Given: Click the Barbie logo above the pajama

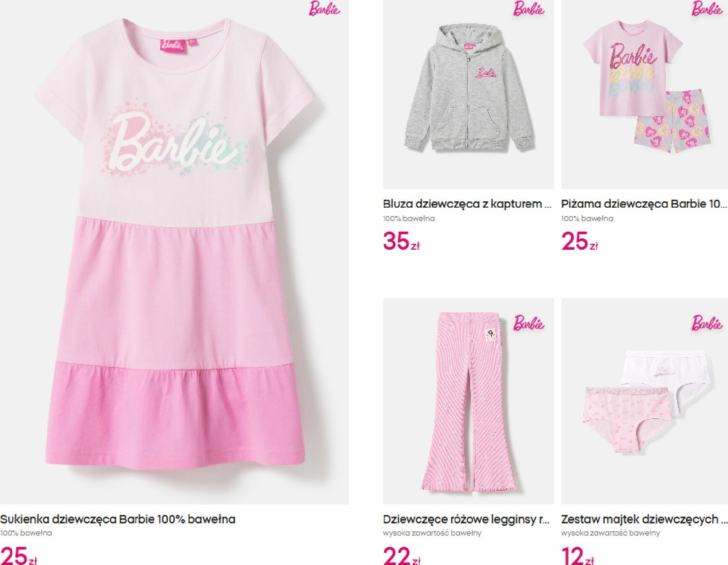Looking at the screenshot, I should click(707, 9).
